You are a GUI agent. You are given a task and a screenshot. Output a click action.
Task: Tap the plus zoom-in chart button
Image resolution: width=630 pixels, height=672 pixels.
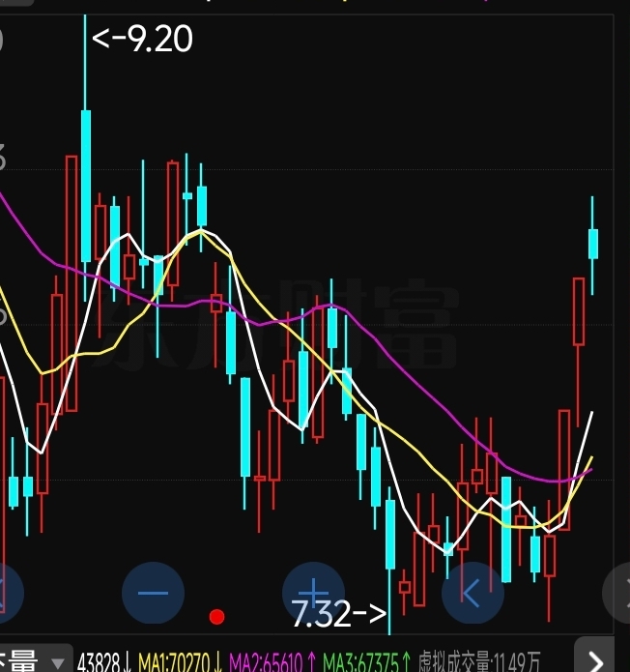pyautogui.click(x=313, y=593)
